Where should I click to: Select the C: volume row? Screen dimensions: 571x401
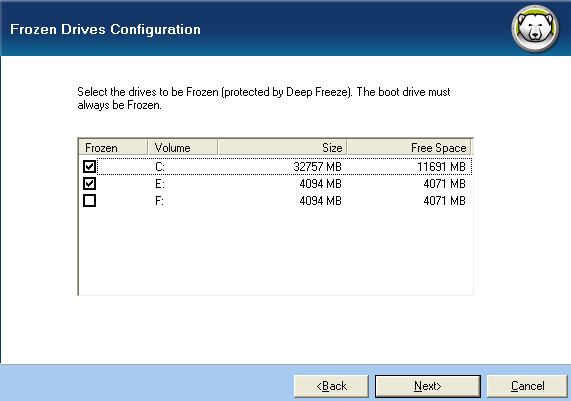tap(284, 166)
